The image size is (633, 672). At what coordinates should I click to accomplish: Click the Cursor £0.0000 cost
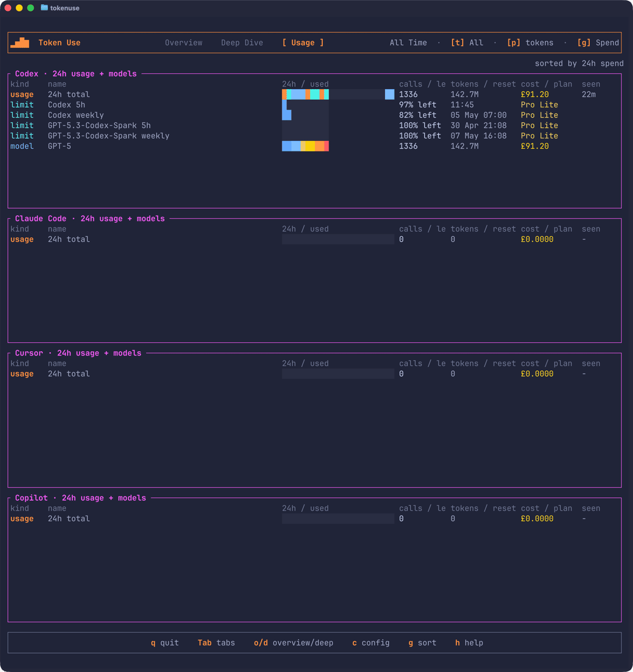(x=537, y=374)
